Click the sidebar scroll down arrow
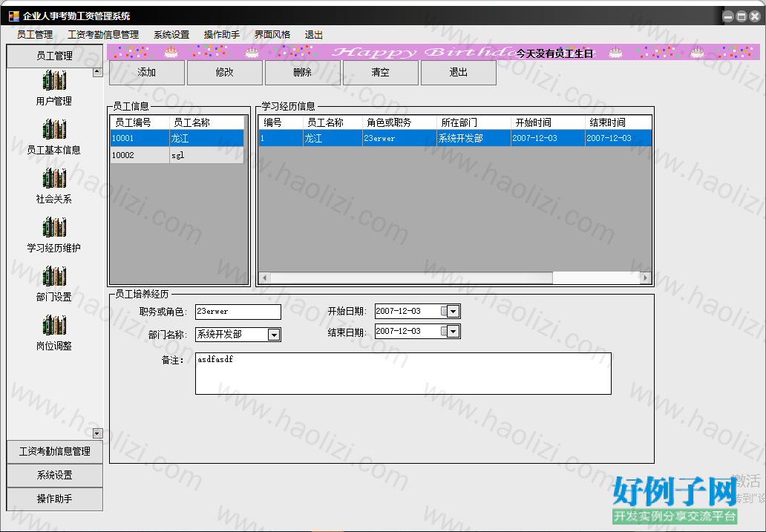 97,433
